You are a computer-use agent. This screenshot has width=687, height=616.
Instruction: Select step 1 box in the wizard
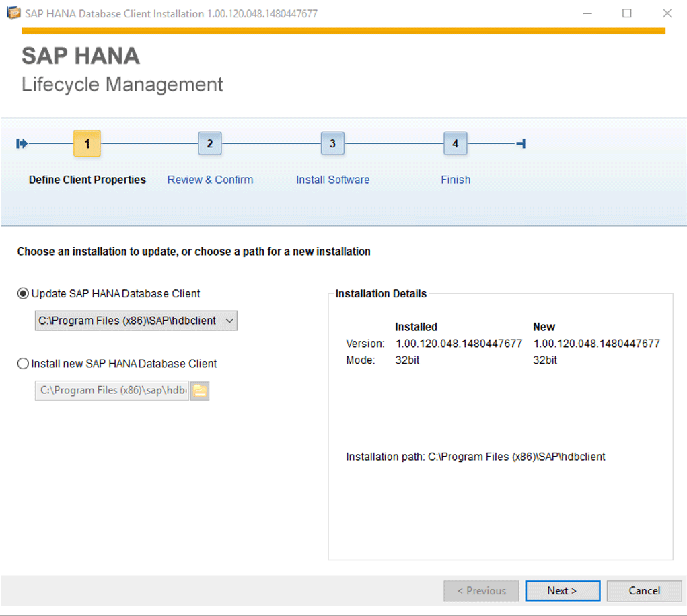tap(87, 143)
